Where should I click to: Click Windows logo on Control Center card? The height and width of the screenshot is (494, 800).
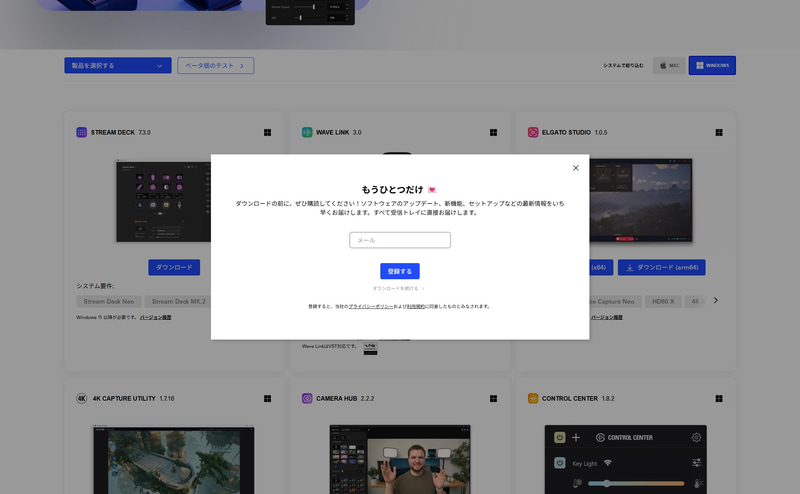point(719,399)
